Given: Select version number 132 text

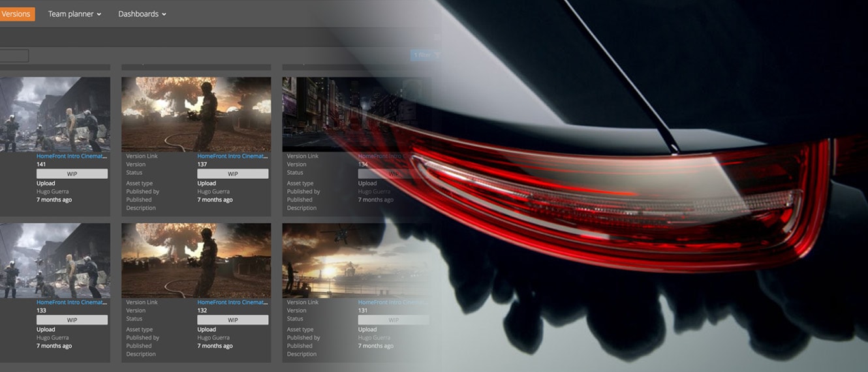Looking at the screenshot, I should tap(202, 311).
